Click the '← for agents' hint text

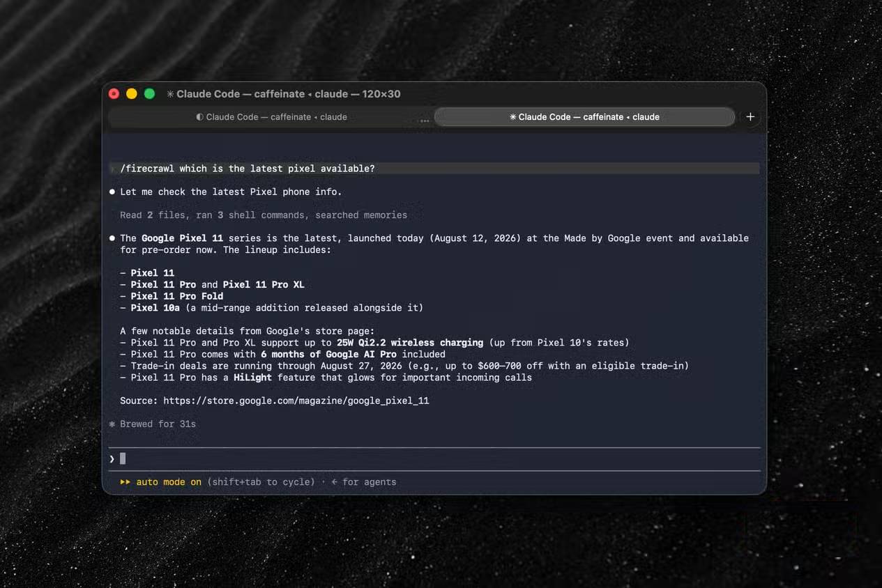click(363, 482)
